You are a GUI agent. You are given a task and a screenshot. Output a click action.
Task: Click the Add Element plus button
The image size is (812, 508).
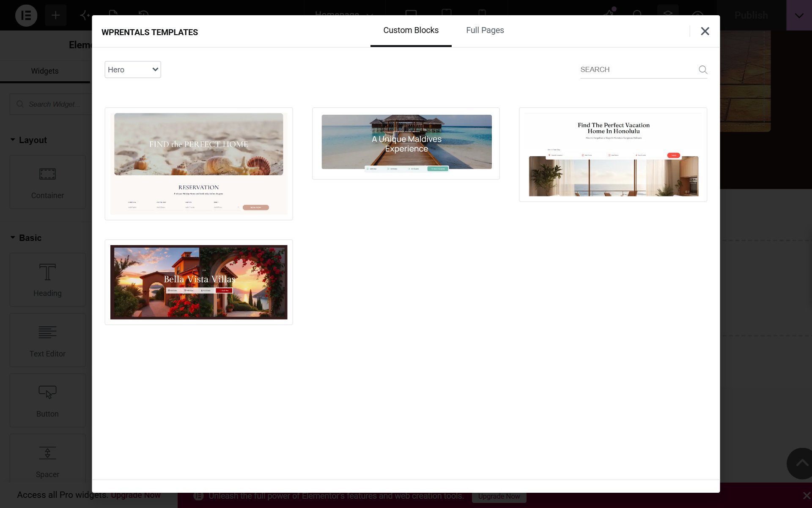[x=55, y=15]
